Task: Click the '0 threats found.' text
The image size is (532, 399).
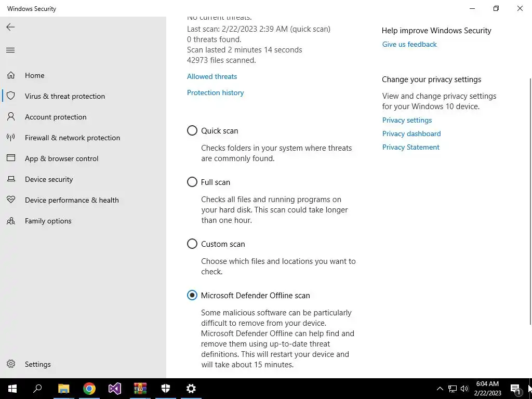Action: pos(214,39)
